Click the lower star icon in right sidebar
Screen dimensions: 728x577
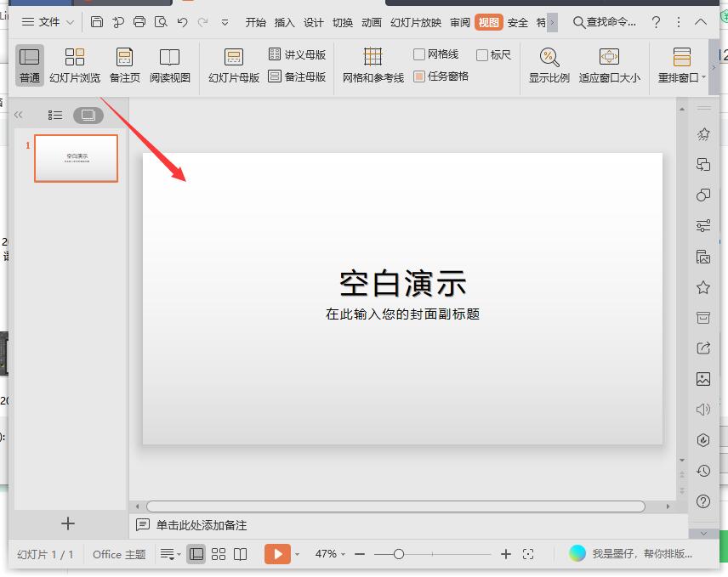click(703, 287)
